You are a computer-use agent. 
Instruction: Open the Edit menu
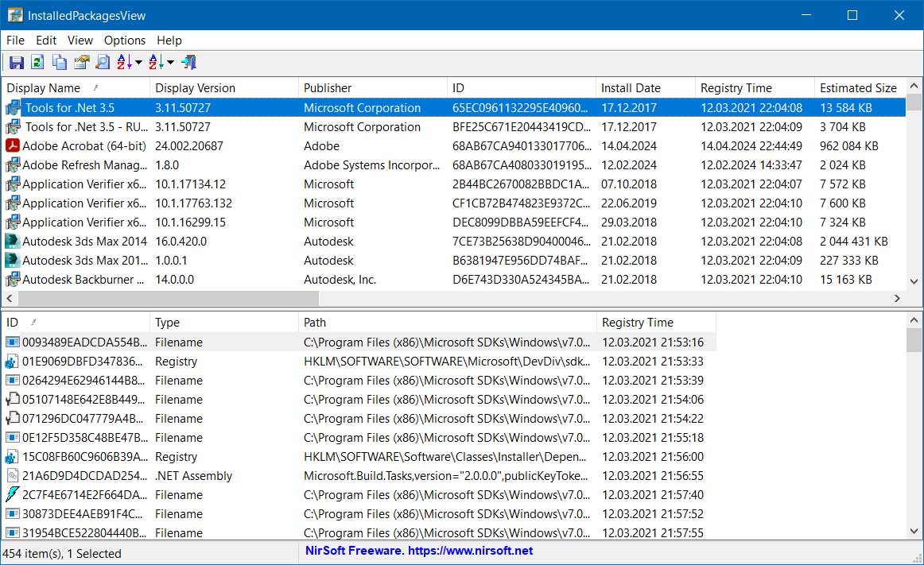(x=46, y=40)
